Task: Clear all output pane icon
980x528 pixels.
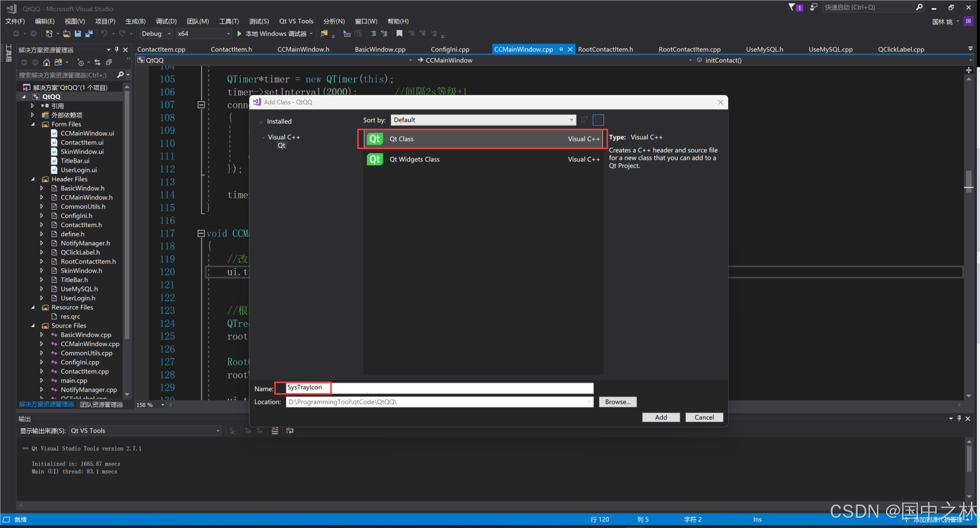Action: coord(275,431)
